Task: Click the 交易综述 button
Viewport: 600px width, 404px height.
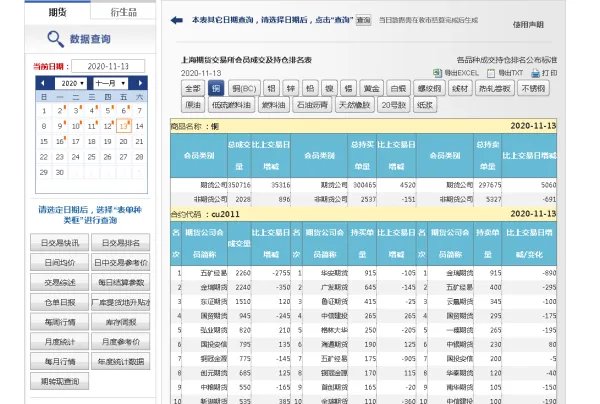Action: 60,282
